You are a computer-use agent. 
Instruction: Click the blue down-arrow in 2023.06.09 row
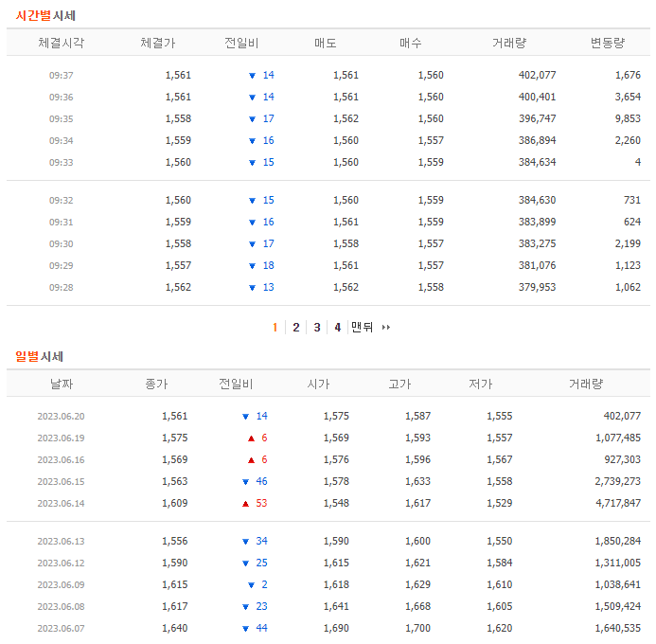pyautogui.click(x=251, y=585)
